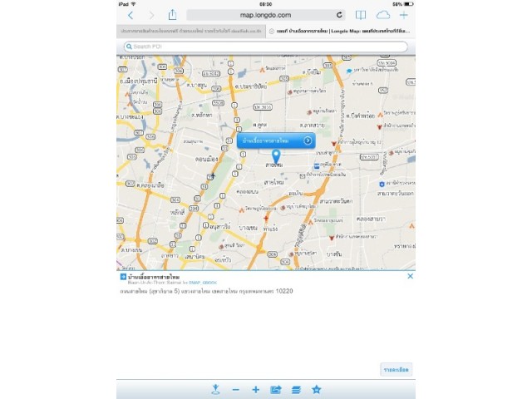Tap the blue location pin on map
532x399 pixels.
(276, 157)
